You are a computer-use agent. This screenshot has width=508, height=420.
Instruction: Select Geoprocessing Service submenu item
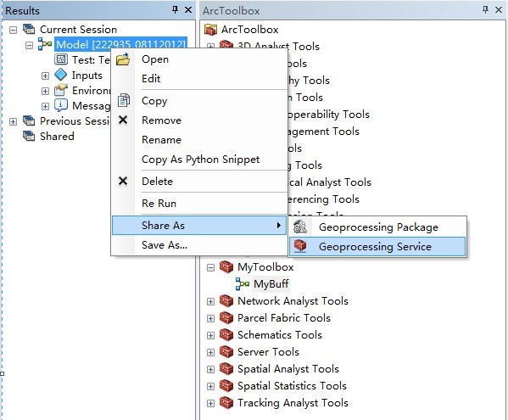[377, 247]
